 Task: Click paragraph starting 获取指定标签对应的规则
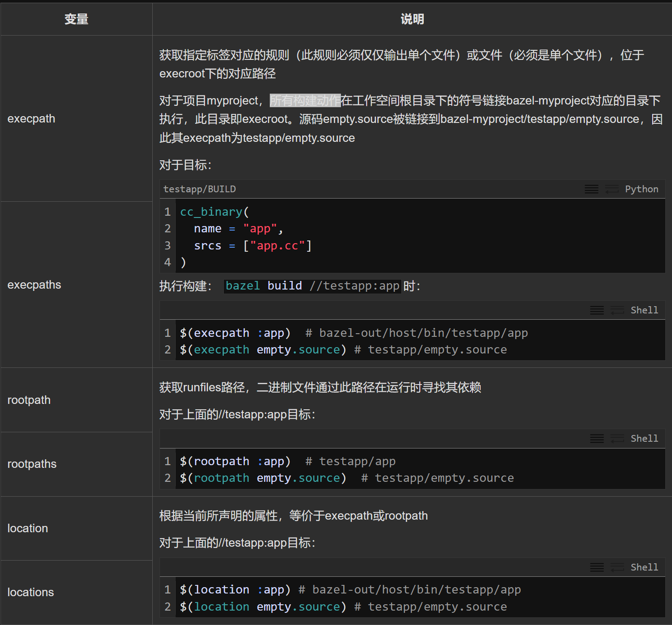tap(402, 64)
